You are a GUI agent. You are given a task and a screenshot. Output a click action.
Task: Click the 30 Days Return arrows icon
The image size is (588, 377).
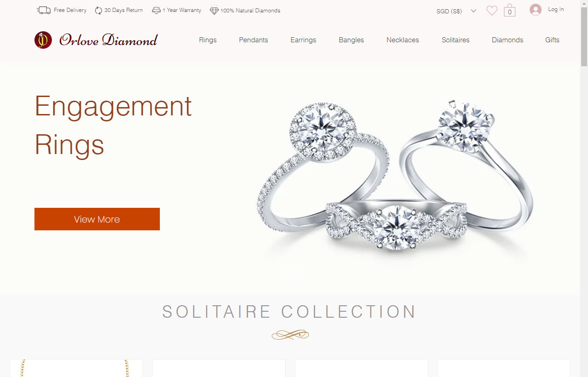[98, 10]
